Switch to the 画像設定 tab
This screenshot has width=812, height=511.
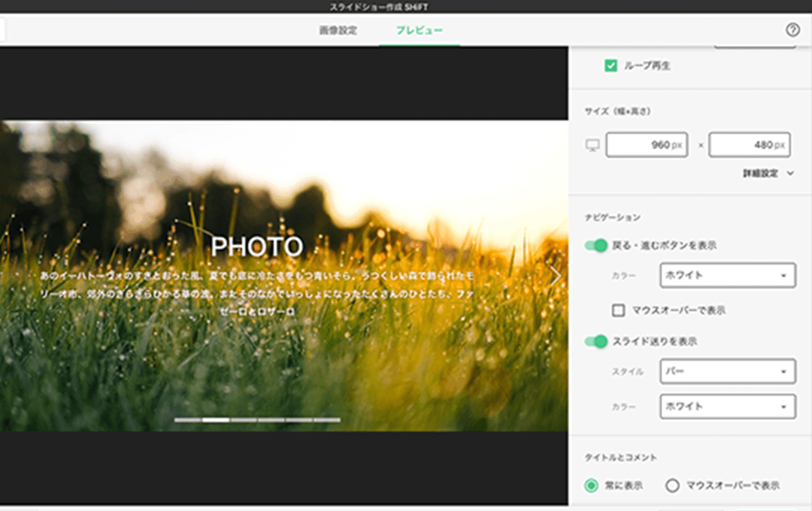coord(338,31)
